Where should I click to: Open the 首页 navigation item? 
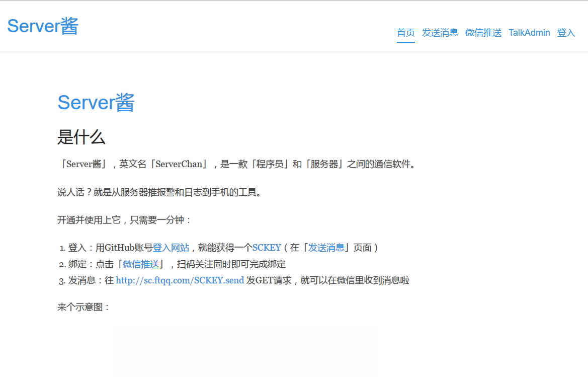click(405, 32)
